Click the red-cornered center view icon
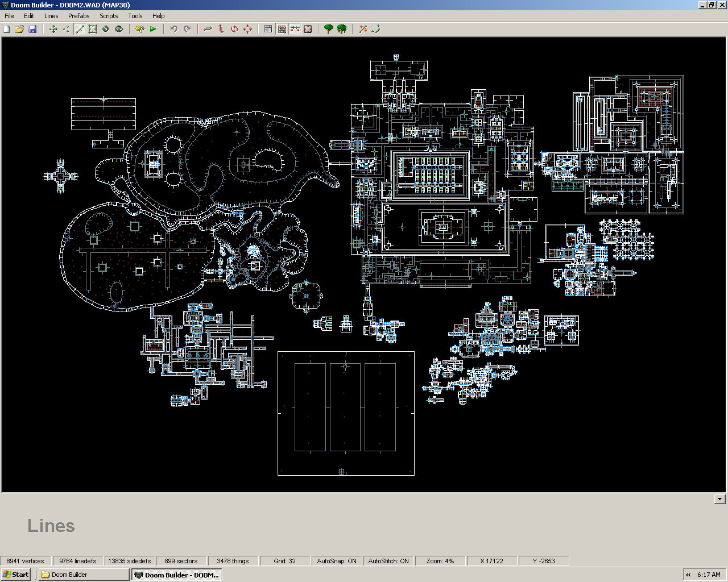 (x=308, y=29)
